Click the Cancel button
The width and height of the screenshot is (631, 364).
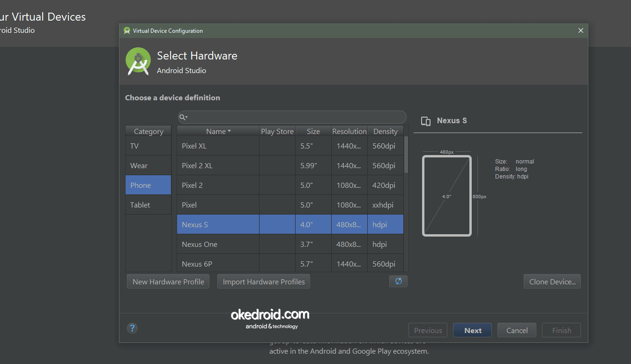click(x=517, y=330)
